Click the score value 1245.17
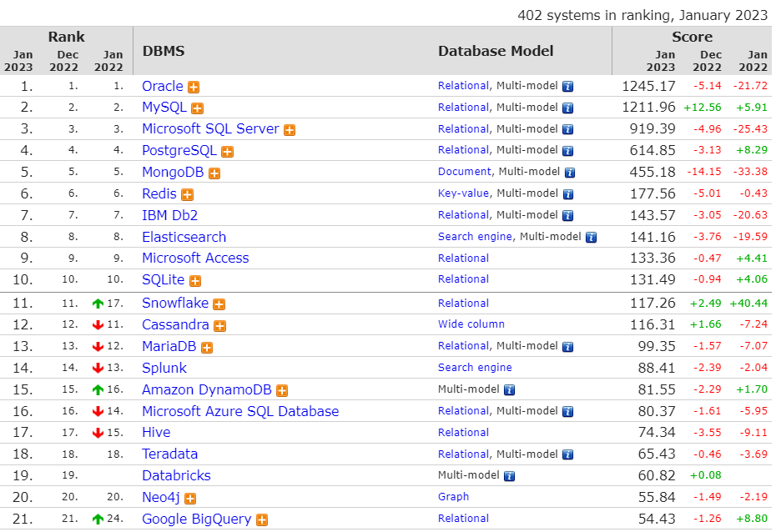The width and height of the screenshot is (776, 532). click(649, 86)
